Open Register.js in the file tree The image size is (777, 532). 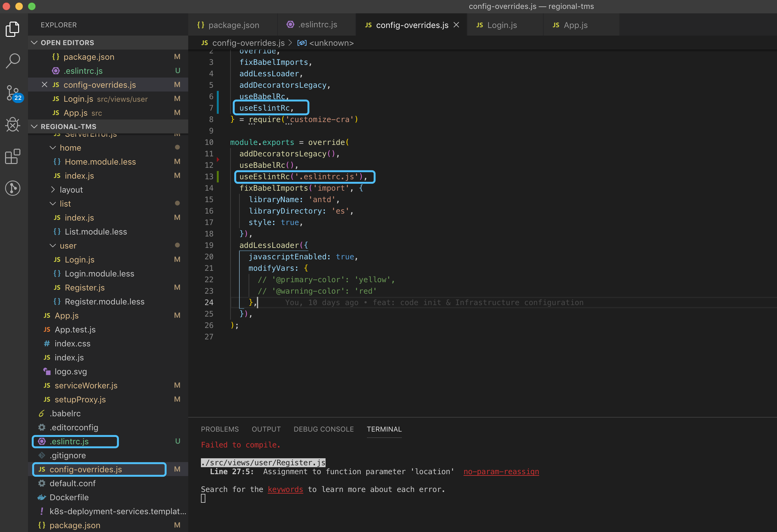point(108,288)
